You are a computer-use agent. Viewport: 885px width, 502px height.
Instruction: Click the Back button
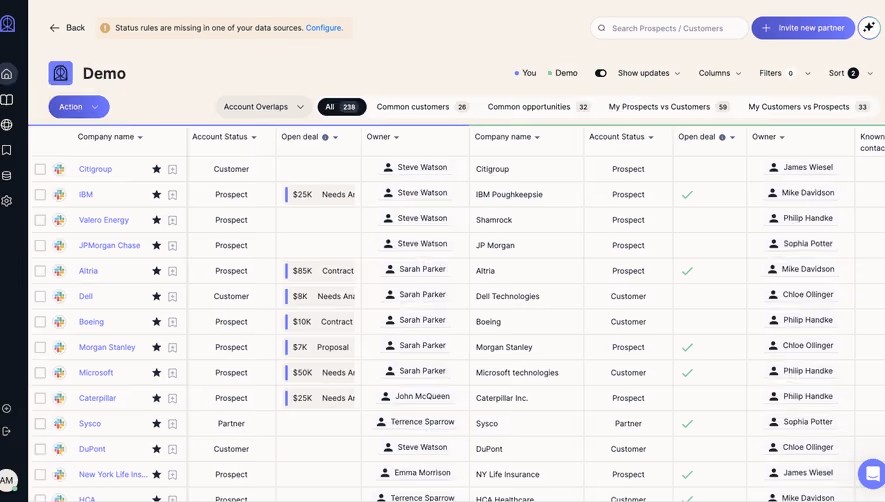(x=67, y=28)
